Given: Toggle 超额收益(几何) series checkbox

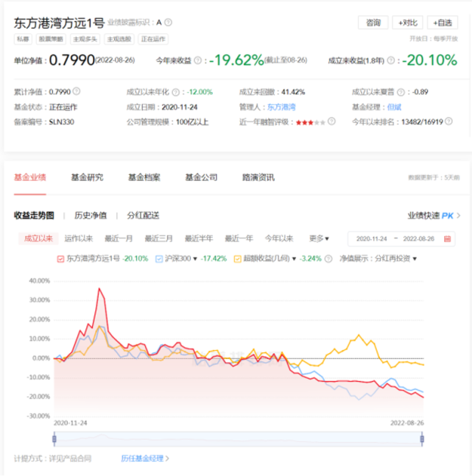Looking at the screenshot, I should click(237, 258).
